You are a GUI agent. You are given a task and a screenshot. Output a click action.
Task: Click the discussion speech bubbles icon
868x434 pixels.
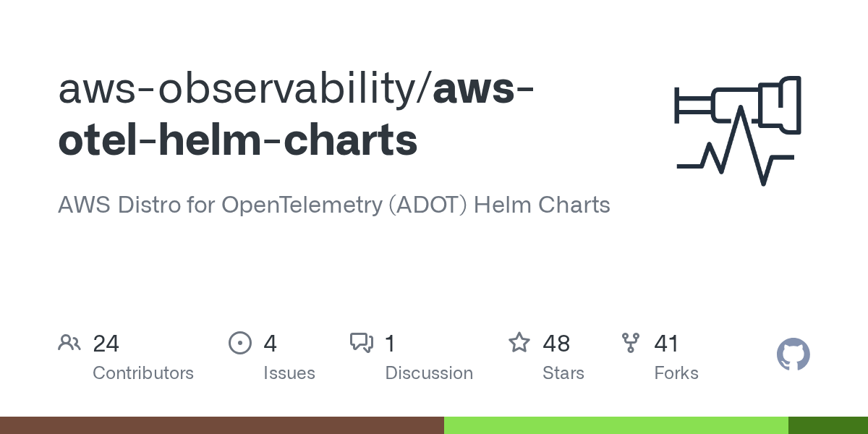tap(361, 343)
